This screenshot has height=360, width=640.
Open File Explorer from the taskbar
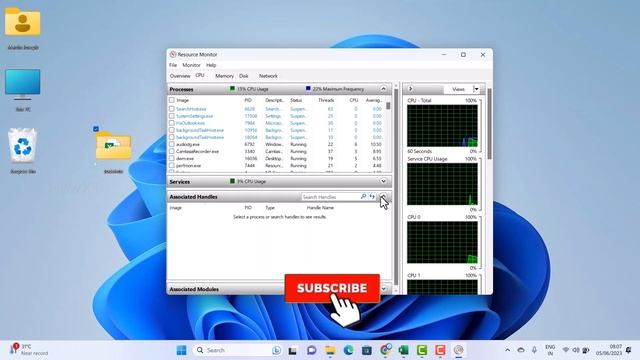click(330, 350)
